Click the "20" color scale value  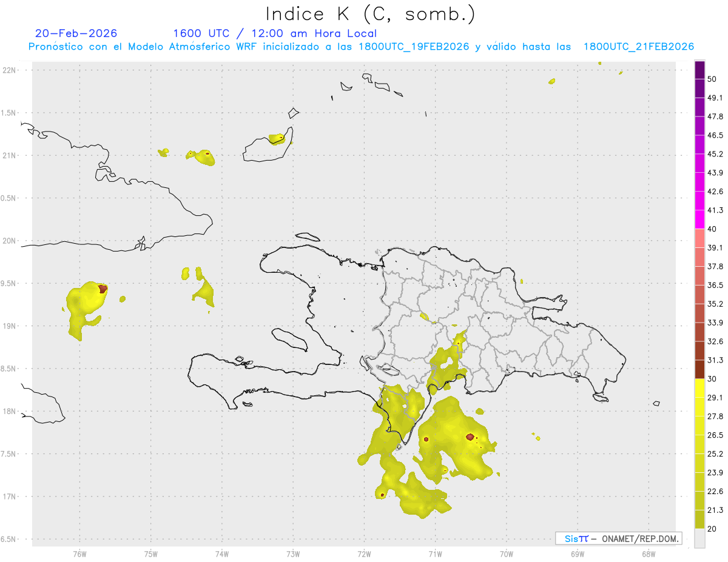pos(712,529)
